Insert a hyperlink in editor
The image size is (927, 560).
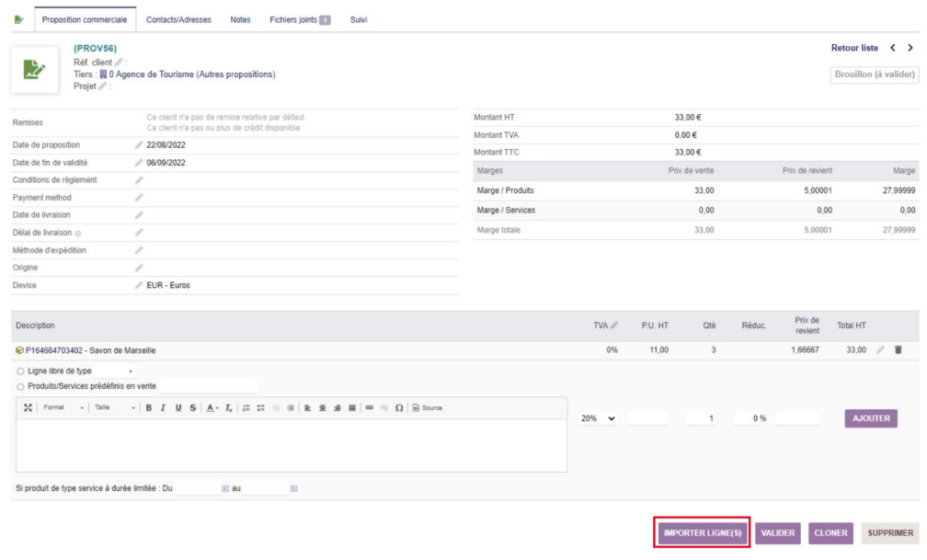(370, 408)
